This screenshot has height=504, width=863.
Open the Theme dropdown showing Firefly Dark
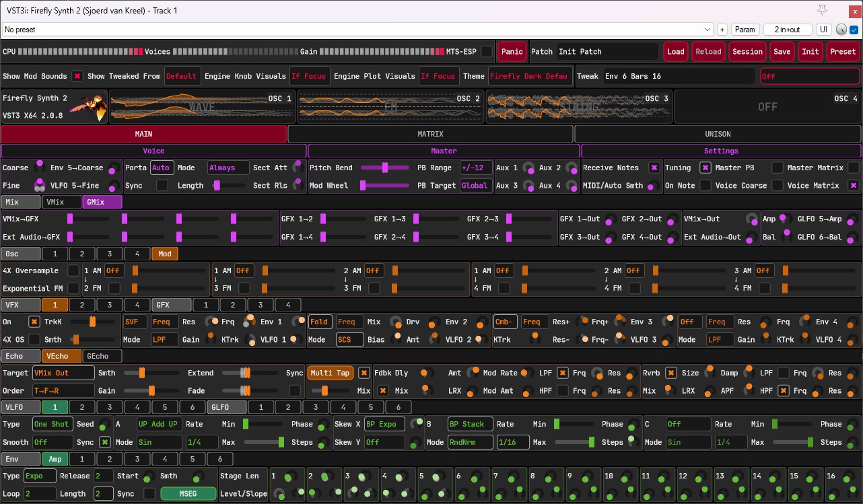[x=530, y=76]
